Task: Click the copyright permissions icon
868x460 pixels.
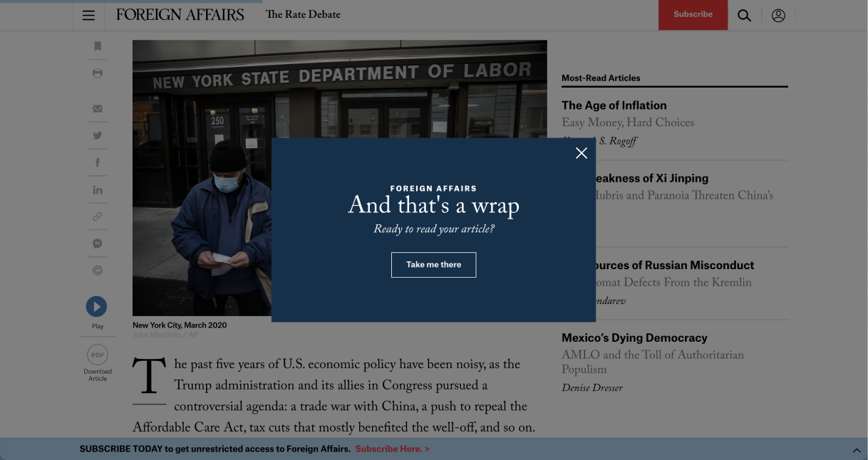Action: tap(98, 271)
